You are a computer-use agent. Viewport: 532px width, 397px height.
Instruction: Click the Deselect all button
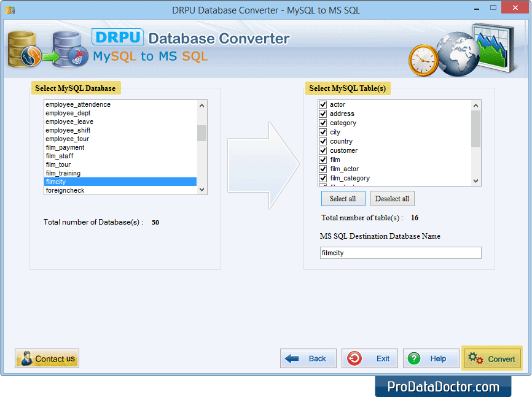click(392, 199)
